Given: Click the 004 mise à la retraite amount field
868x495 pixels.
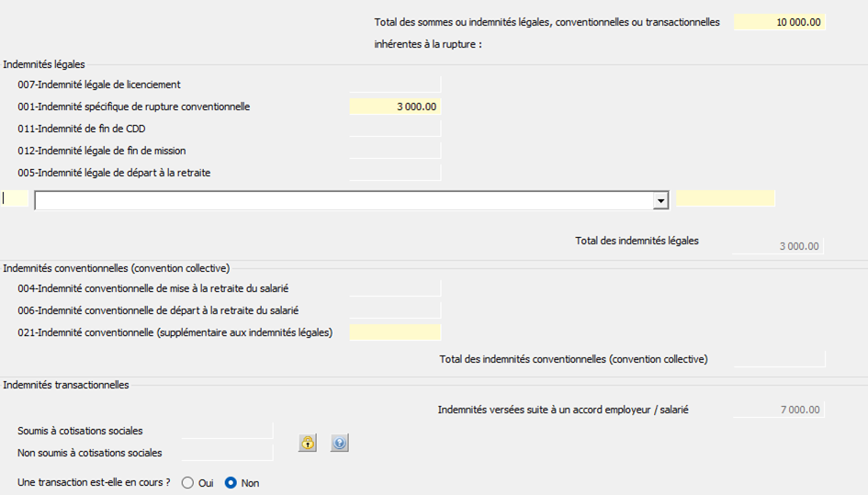Looking at the screenshot, I should coord(395,288).
